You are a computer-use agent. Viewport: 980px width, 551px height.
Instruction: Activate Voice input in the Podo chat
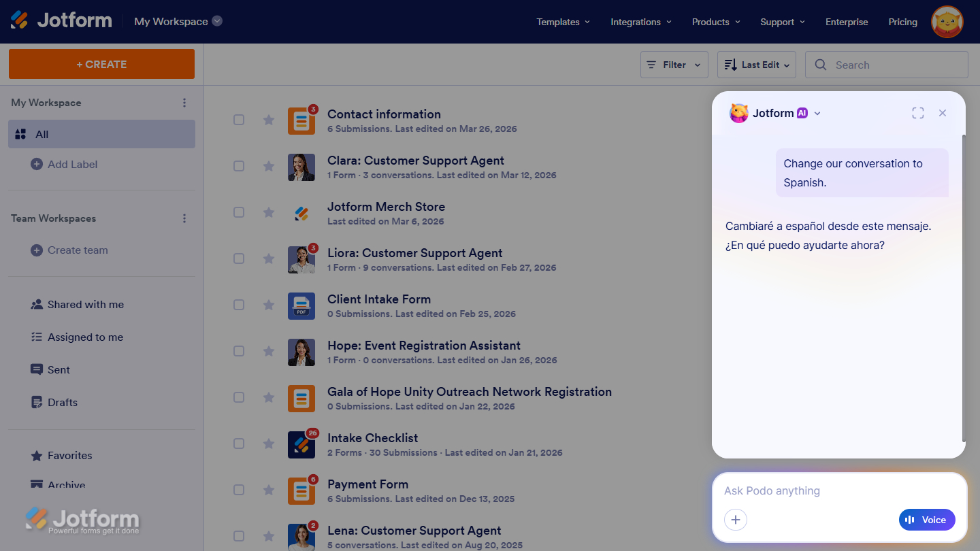pos(926,519)
